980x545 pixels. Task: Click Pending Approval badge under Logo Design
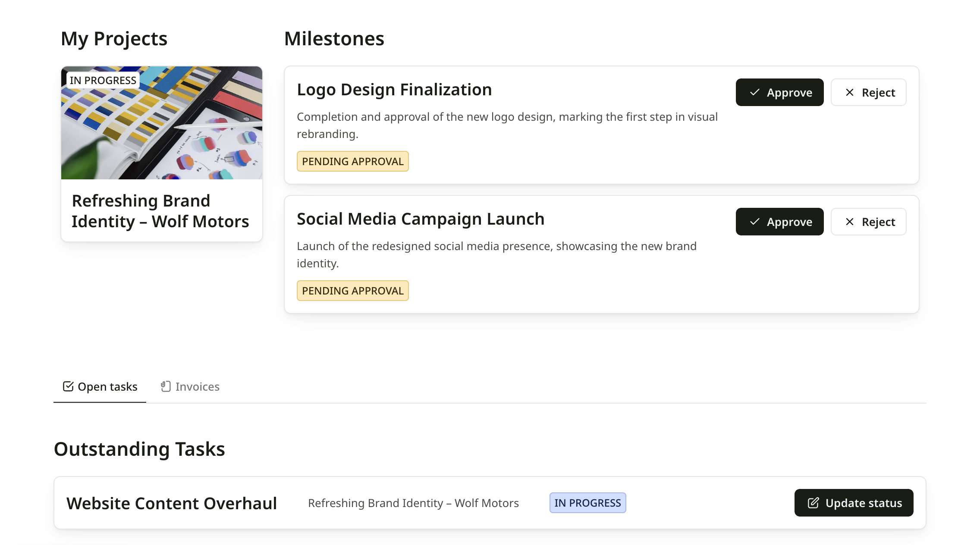[x=352, y=161]
